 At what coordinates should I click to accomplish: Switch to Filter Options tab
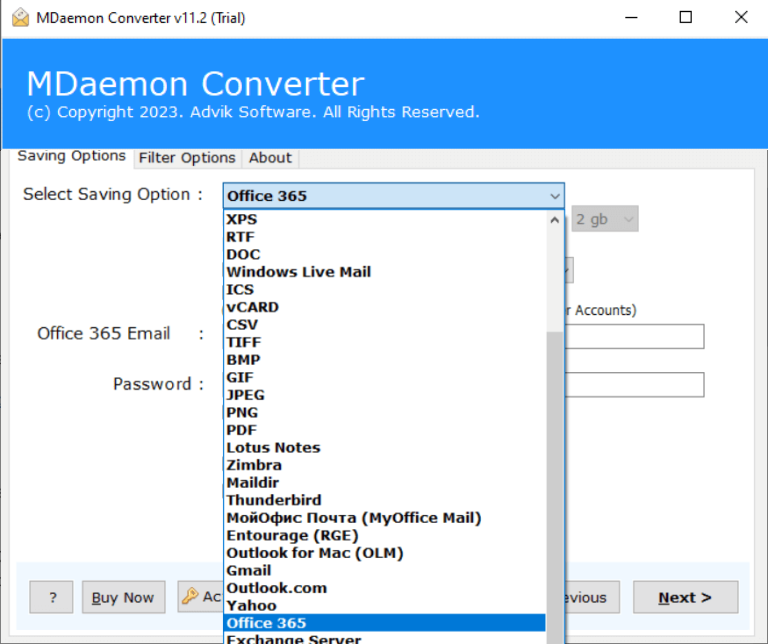click(x=187, y=158)
